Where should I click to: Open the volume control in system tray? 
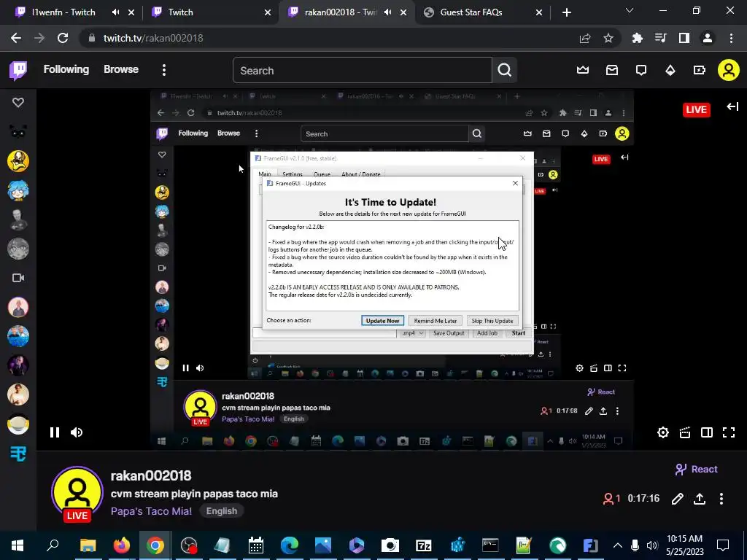[x=652, y=545]
